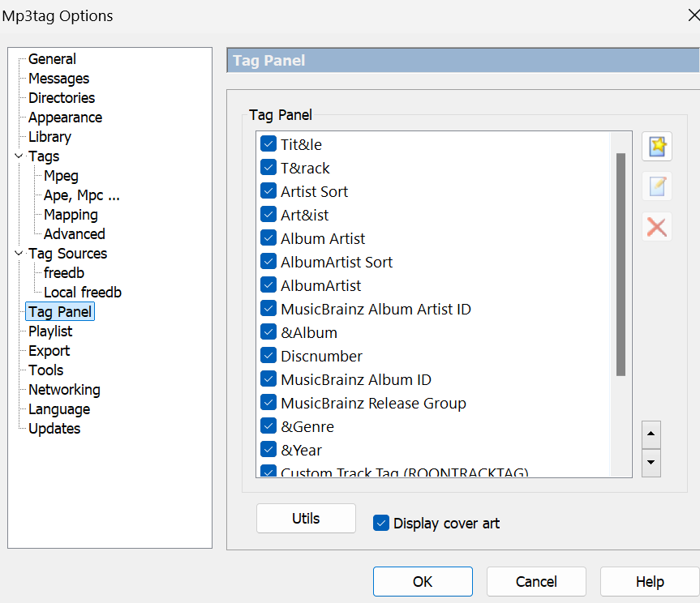Confirm with the OK button
The width and height of the screenshot is (700, 603).
423,581
